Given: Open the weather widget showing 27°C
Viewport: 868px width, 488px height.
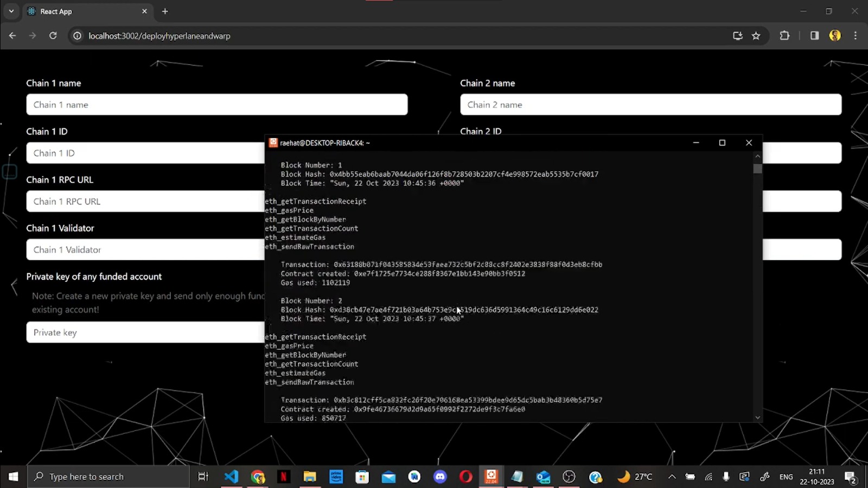Looking at the screenshot, I should coord(635,477).
